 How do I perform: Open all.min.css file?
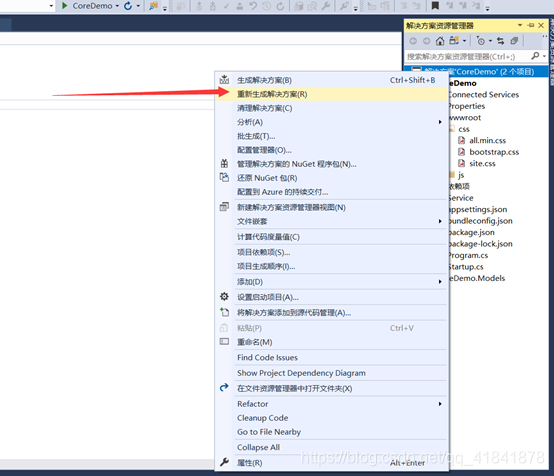[488, 141]
